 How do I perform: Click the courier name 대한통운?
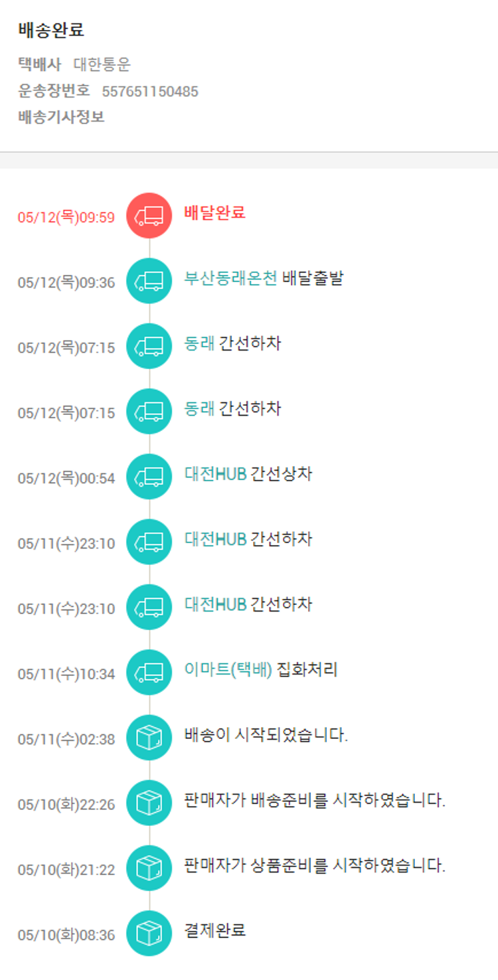coord(102,65)
